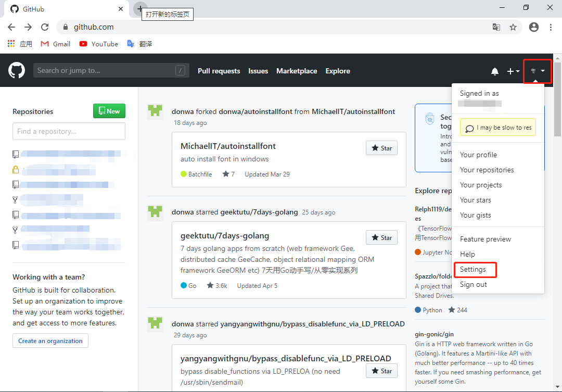Open Explore in the header

click(338, 71)
